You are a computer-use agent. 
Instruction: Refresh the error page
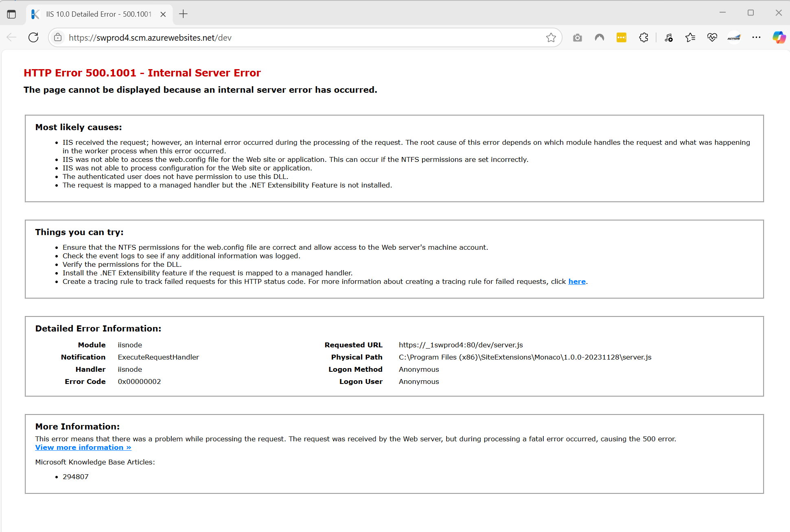[x=33, y=37]
